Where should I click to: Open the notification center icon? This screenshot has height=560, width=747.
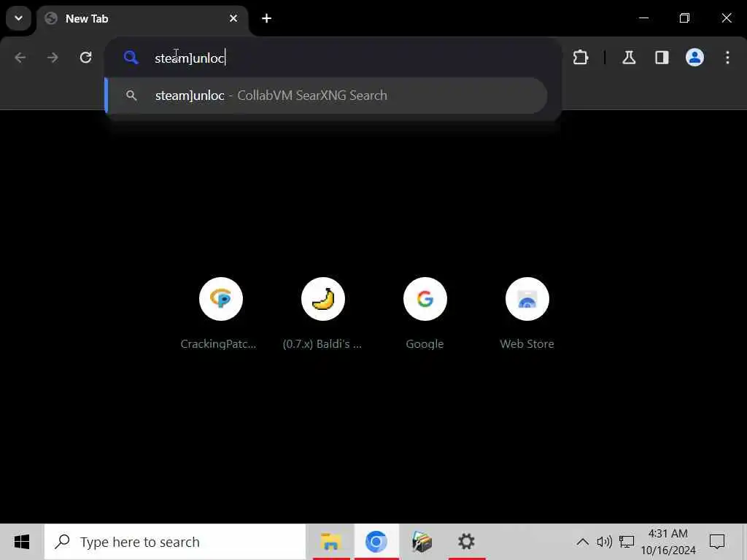(x=717, y=542)
